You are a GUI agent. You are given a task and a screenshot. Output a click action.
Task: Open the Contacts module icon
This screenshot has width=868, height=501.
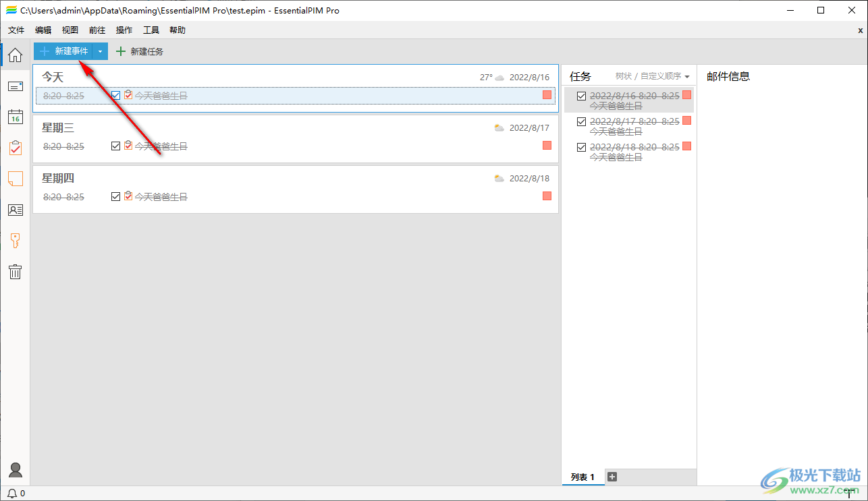coord(15,210)
